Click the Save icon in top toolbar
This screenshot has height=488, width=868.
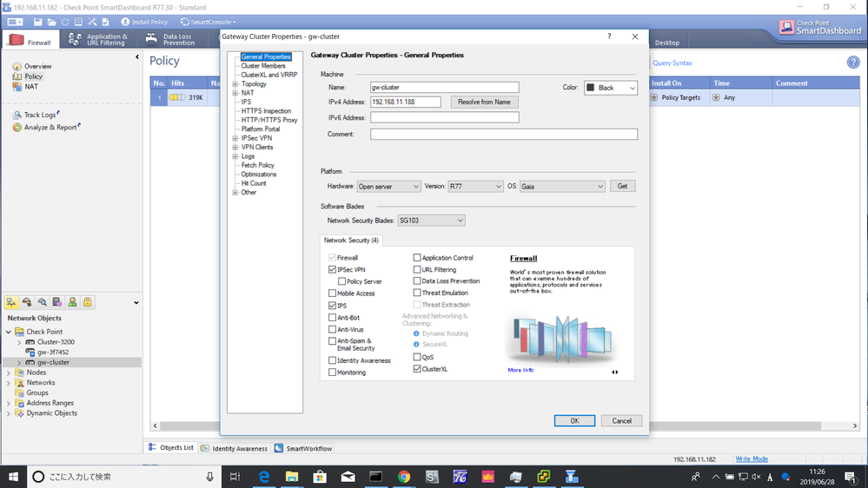37,22
